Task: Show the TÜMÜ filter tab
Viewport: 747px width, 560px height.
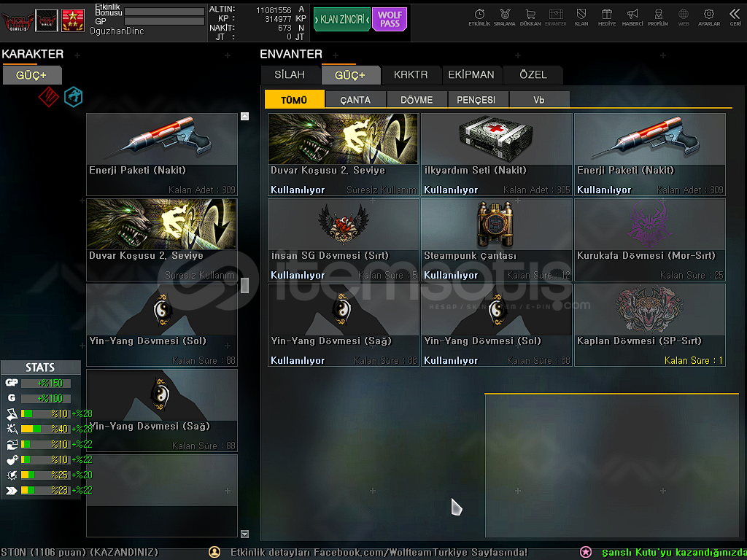Action: coord(295,99)
